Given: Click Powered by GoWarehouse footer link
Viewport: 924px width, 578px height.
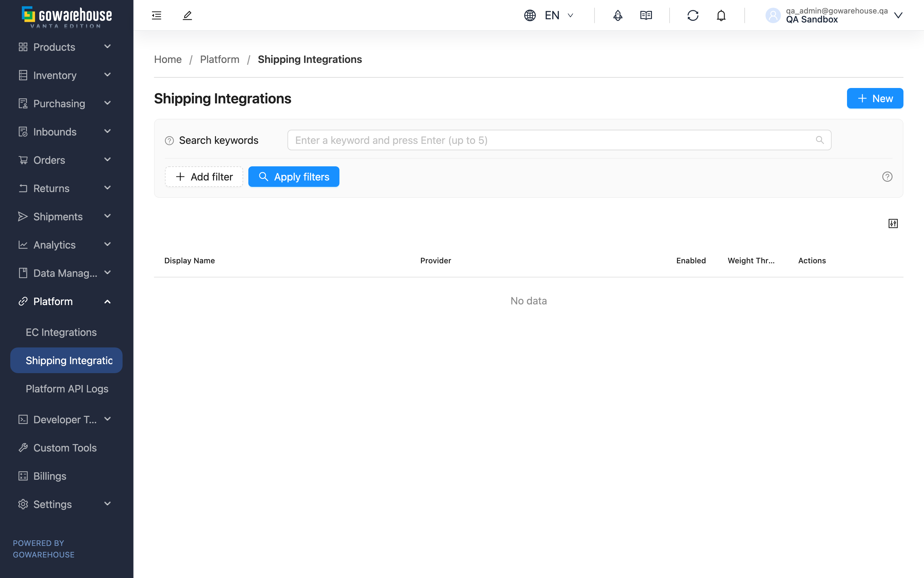Looking at the screenshot, I should [44, 549].
